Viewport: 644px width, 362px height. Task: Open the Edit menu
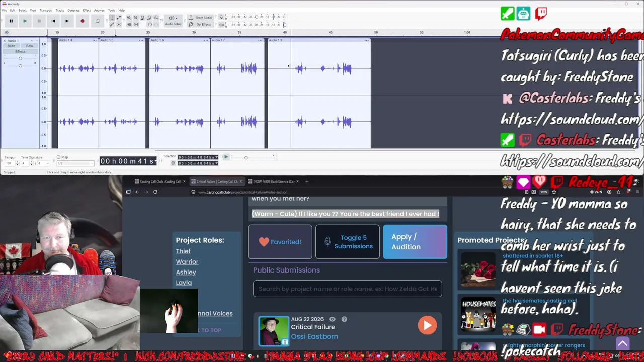pos(13,10)
